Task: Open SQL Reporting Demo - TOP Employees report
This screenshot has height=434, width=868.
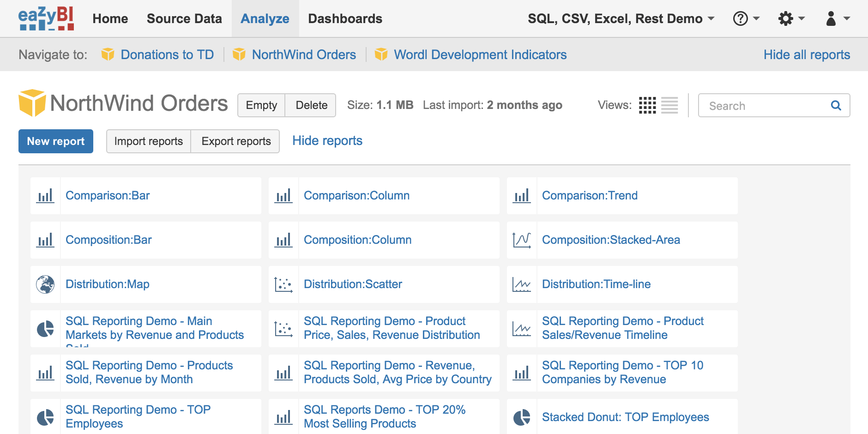Action: (138, 416)
